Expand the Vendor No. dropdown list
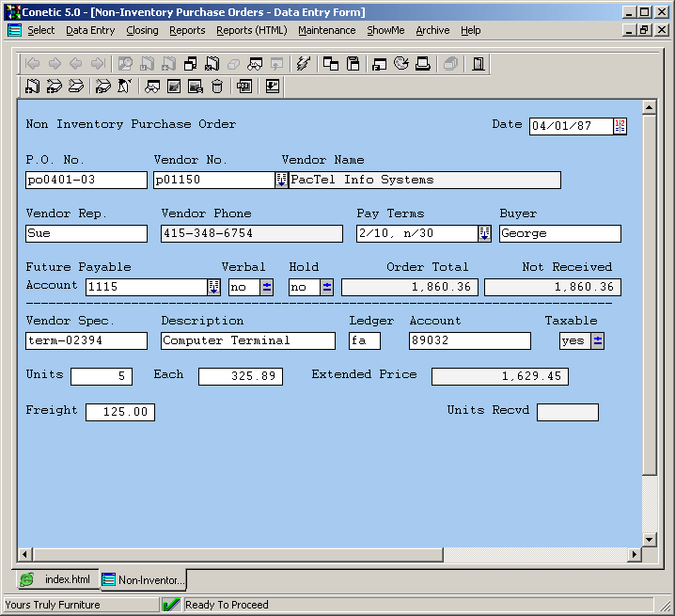The width and height of the screenshot is (675, 616). tap(281, 181)
